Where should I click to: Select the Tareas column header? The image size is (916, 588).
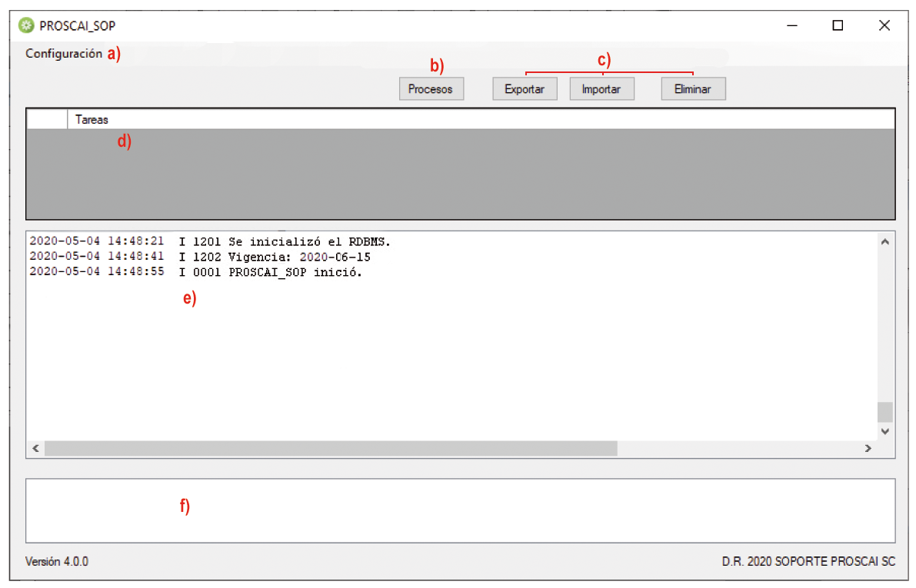pyautogui.click(x=481, y=120)
